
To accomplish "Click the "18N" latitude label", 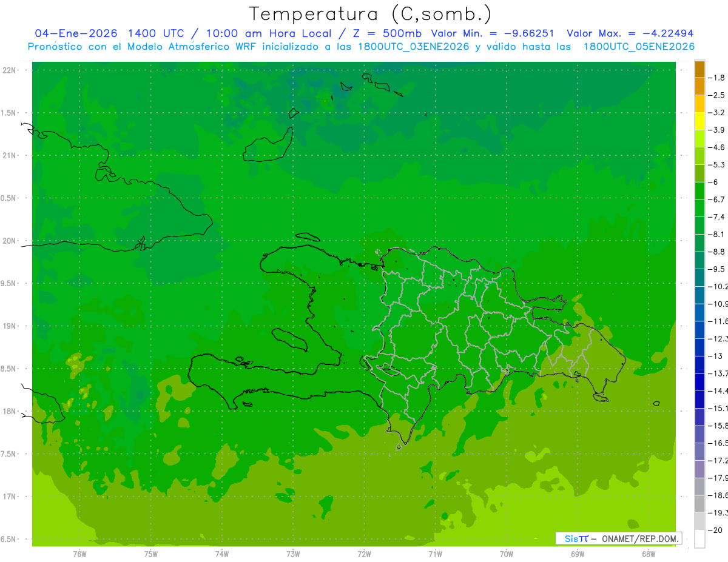I will point(10,411).
